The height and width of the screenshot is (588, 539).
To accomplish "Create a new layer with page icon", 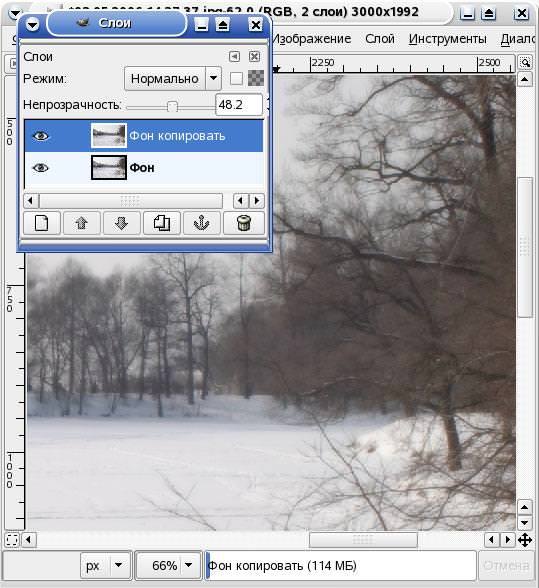I will (42, 224).
